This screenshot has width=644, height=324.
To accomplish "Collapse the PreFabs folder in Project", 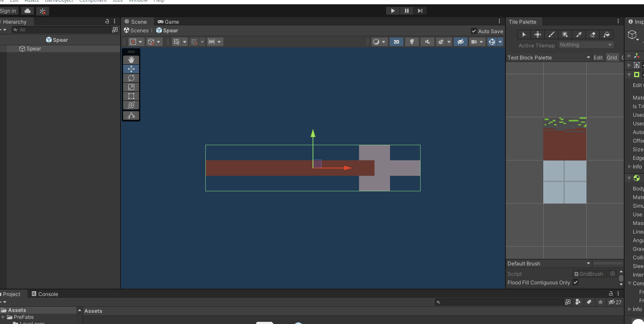I will tap(4, 317).
